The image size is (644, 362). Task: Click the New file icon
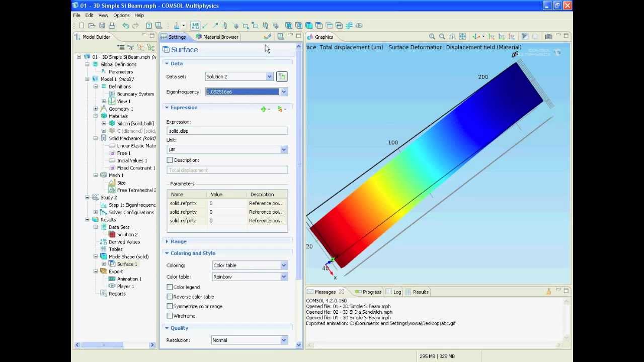click(x=82, y=26)
